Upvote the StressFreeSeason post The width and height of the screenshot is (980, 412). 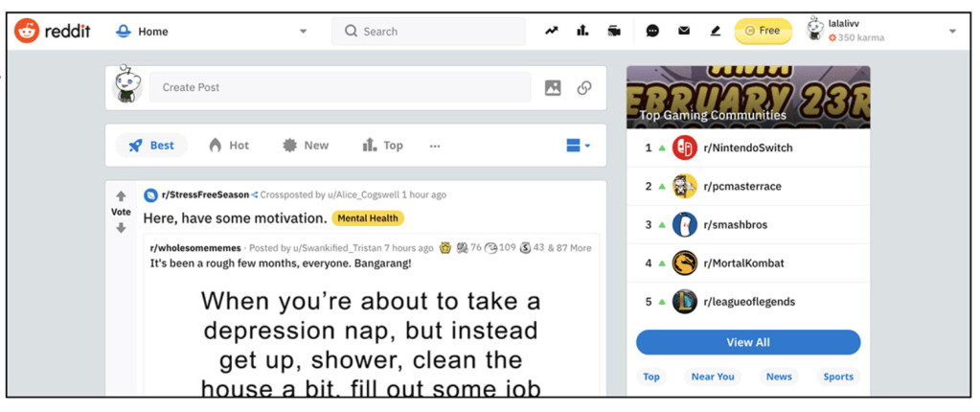[121, 196]
